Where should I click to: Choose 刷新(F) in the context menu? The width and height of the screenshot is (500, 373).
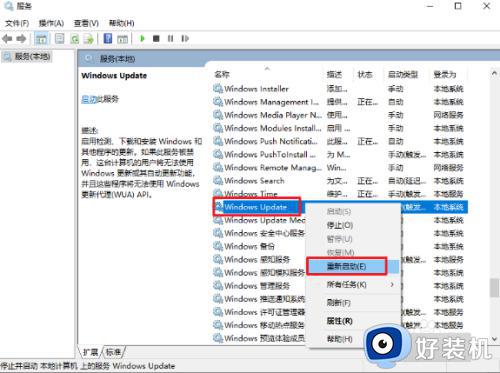[353, 303]
